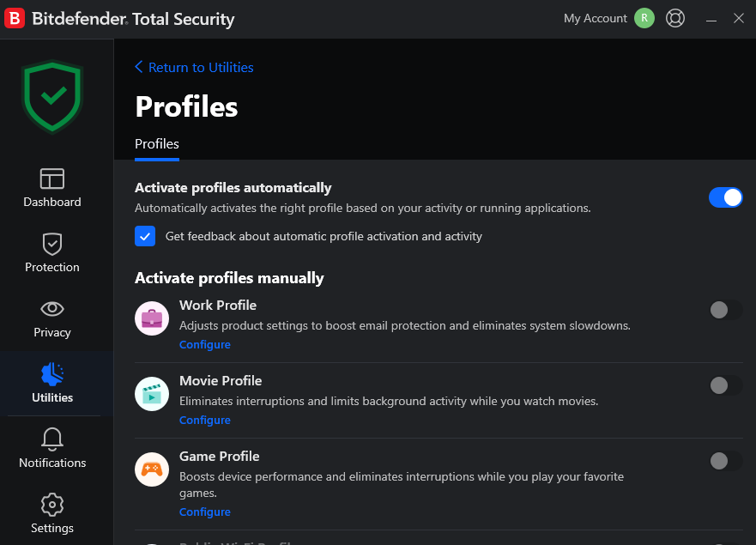This screenshot has height=545, width=756.
Task: Minimize the Bitdefender window
Action: (x=711, y=19)
